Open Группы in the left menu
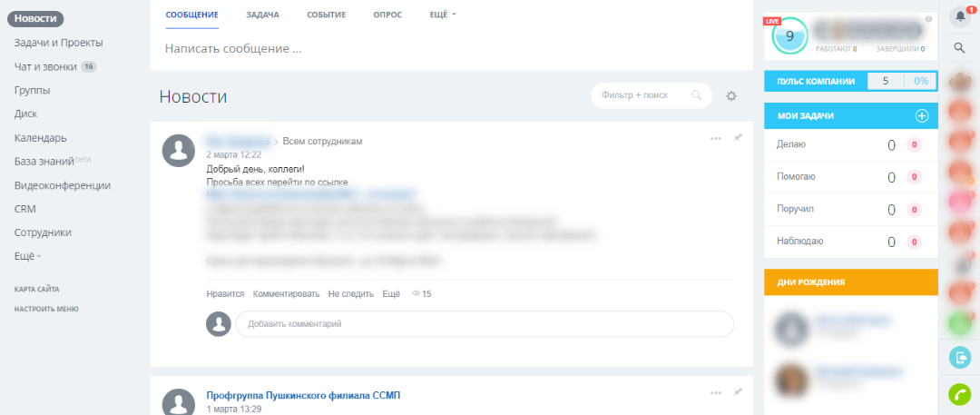The height and width of the screenshot is (415, 980). (33, 90)
